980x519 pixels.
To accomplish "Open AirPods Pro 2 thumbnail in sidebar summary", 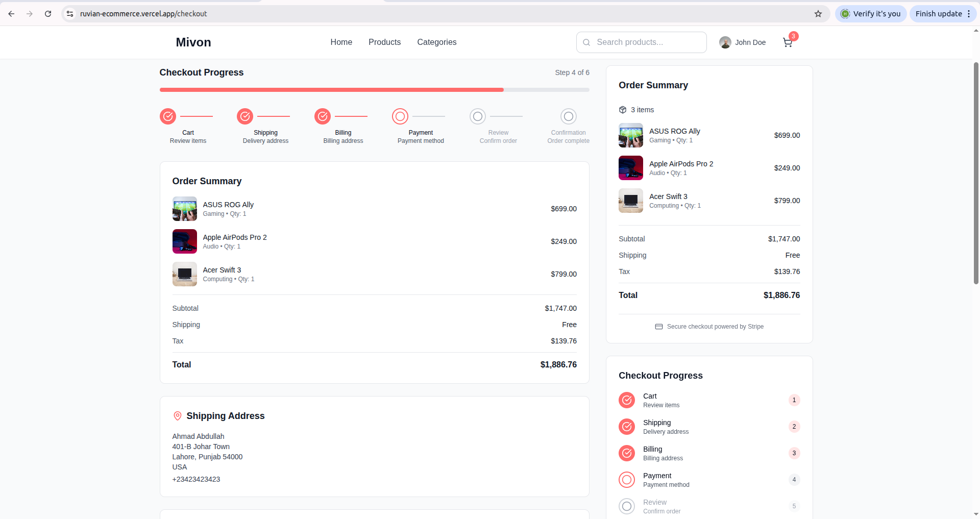I will point(631,168).
